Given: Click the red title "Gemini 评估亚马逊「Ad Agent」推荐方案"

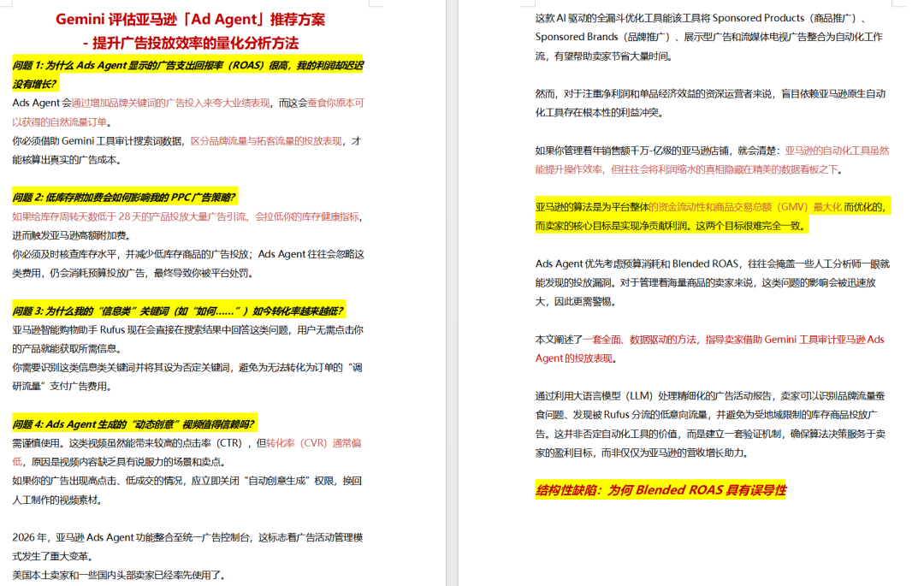Looking at the screenshot, I should pos(190,19).
